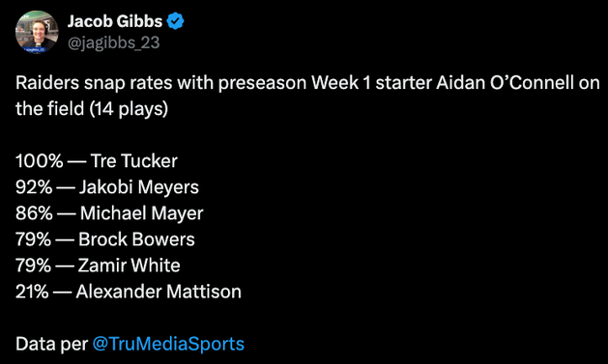
Task: Click the blue verified badge
Action: point(175,21)
